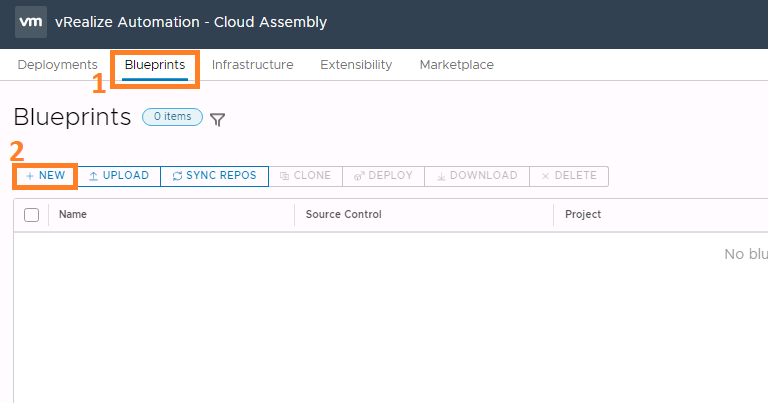
Task: Open the Infrastructure tab
Action: (252, 65)
